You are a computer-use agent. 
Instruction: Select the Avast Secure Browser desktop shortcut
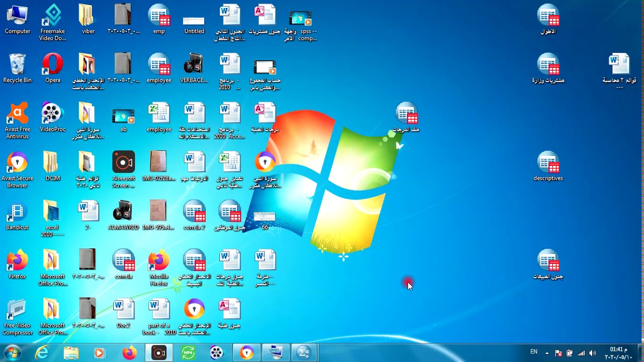pos(17,170)
